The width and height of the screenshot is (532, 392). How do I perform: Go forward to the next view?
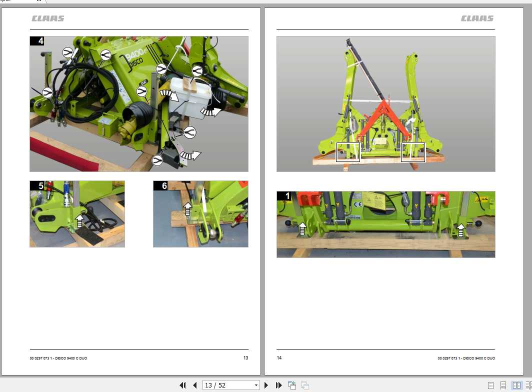click(x=304, y=385)
